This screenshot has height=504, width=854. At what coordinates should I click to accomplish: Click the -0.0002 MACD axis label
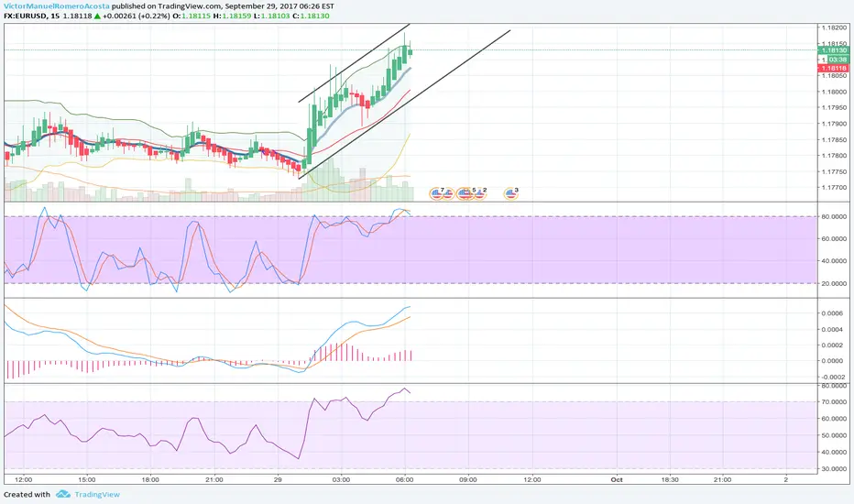pyautogui.click(x=832, y=377)
